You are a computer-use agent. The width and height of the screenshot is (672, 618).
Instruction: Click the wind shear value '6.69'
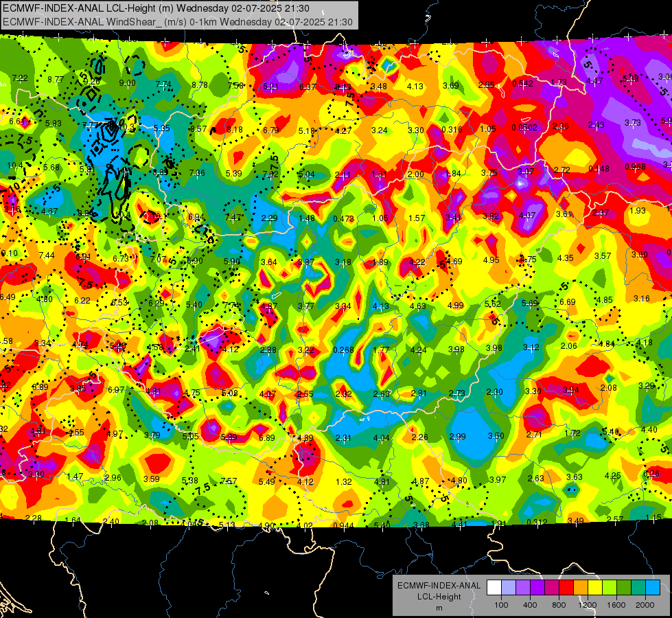(568, 302)
